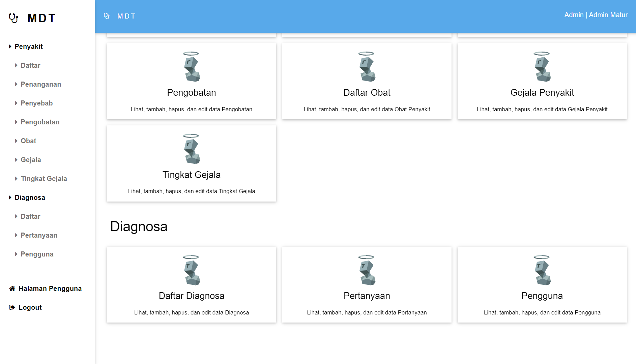Viewport: 636px width, 364px height.
Task: Open the Pengguna sidebar menu item
Action: point(37,254)
